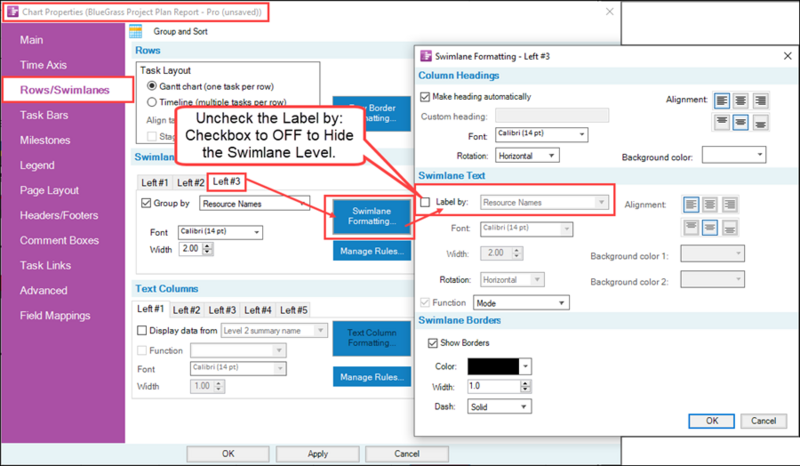Click the Chart Properties title bar app icon

point(13,11)
